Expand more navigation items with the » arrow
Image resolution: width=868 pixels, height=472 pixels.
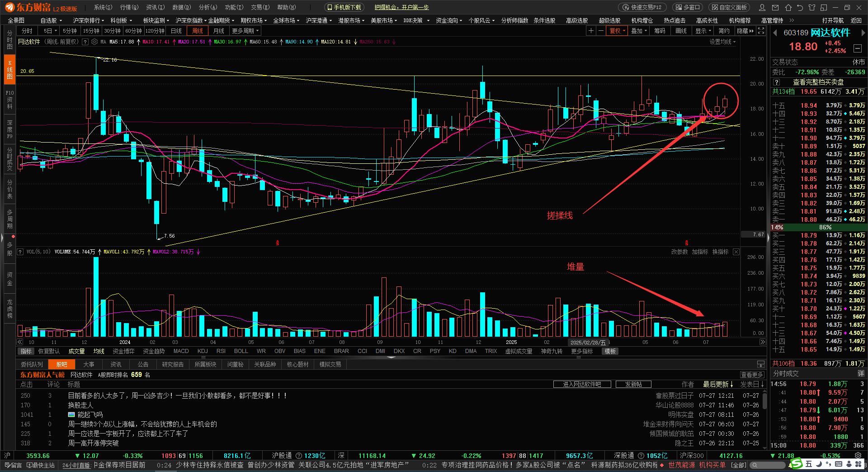tap(792, 20)
